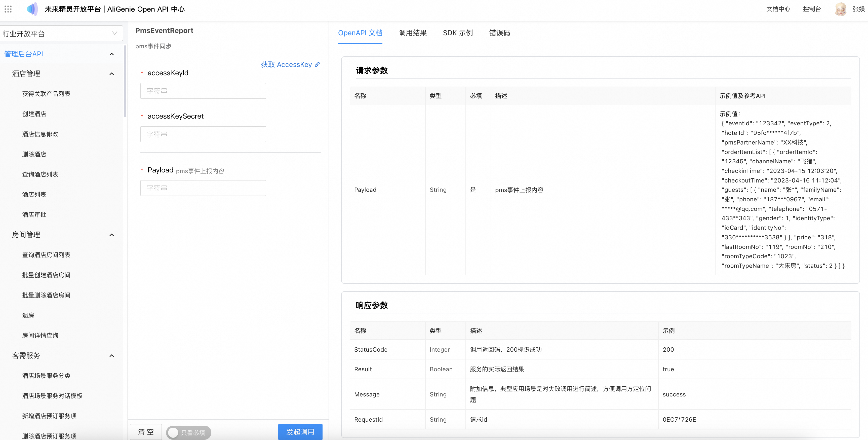Click the 响应参数 section heading
The height and width of the screenshot is (440, 868).
pos(372,305)
